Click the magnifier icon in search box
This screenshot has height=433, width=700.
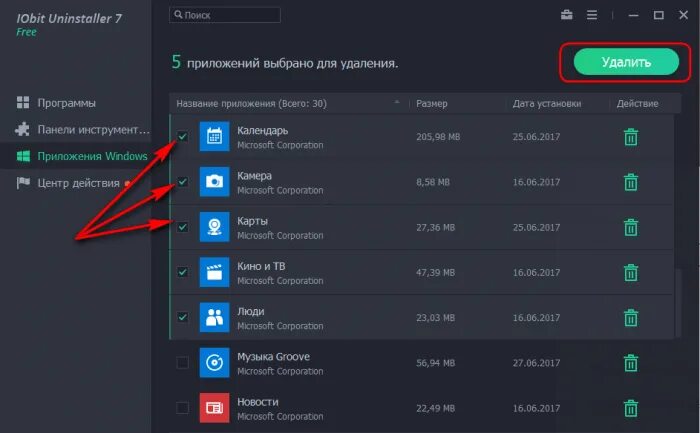pos(178,15)
